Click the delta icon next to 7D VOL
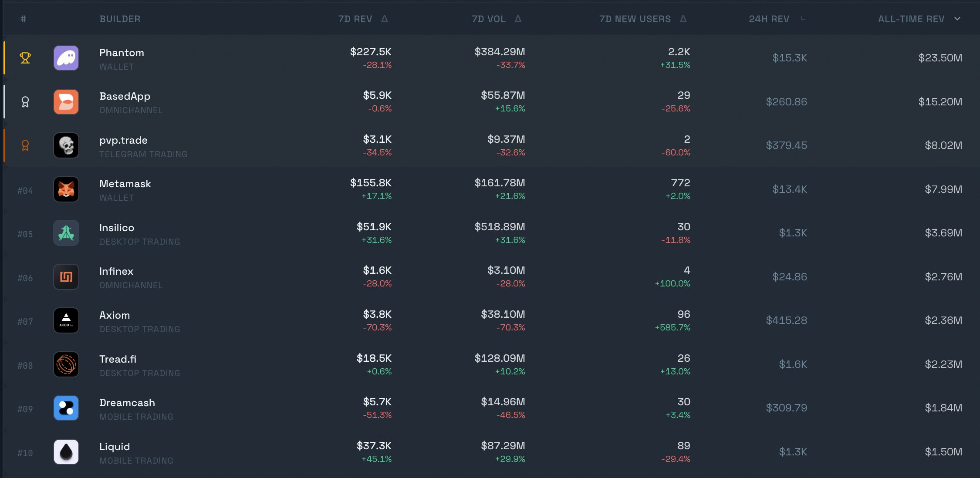 pos(518,19)
